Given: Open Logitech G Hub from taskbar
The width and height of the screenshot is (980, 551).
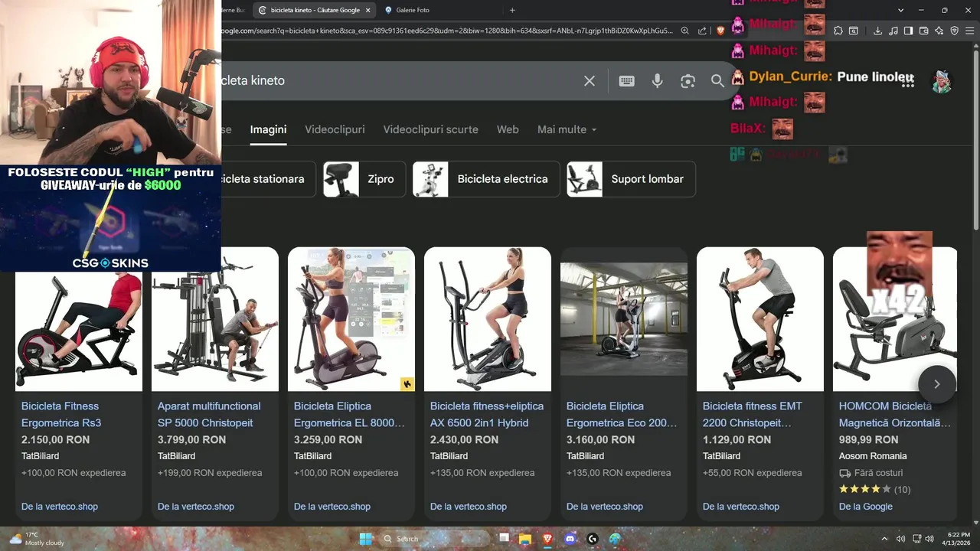Looking at the screenshot, I should 593,539.
